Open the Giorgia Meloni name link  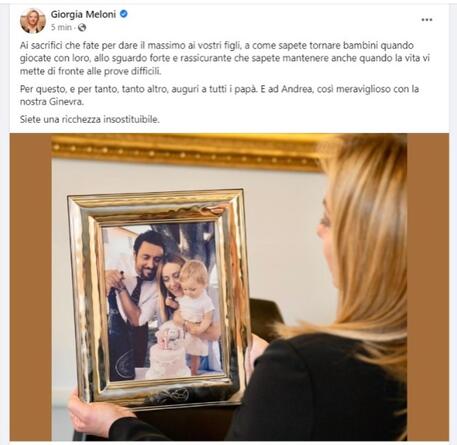click(83, 14)
